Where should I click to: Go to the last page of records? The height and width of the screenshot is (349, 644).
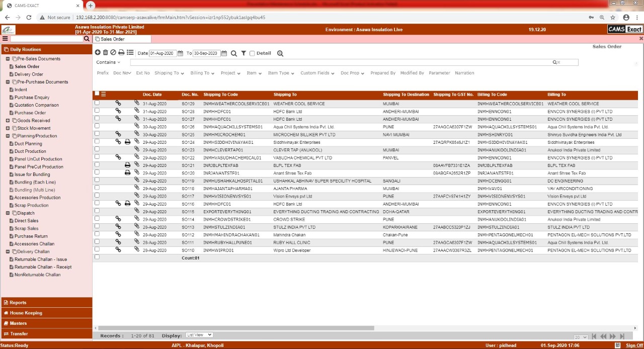pyautogui.click(x=622, y=336)
